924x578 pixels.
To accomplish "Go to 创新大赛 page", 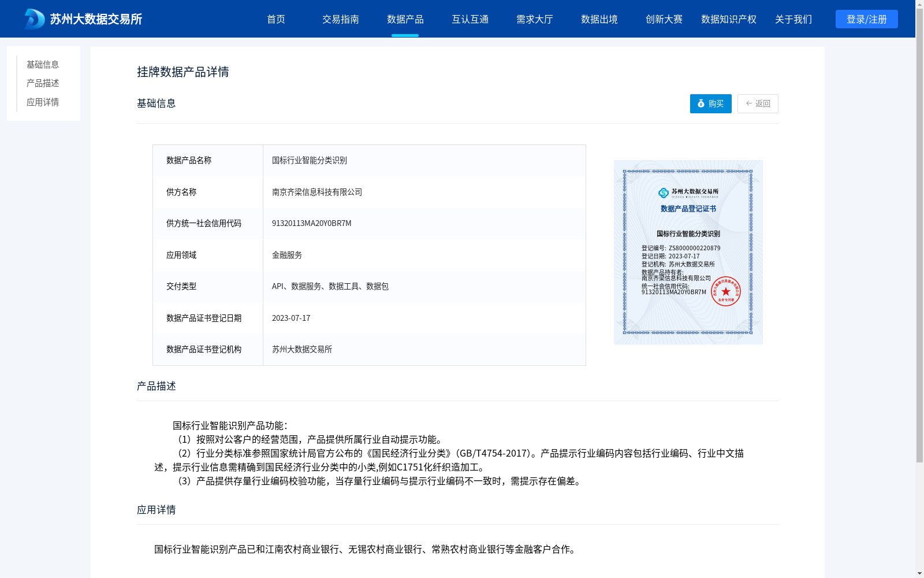I will 664,19.
